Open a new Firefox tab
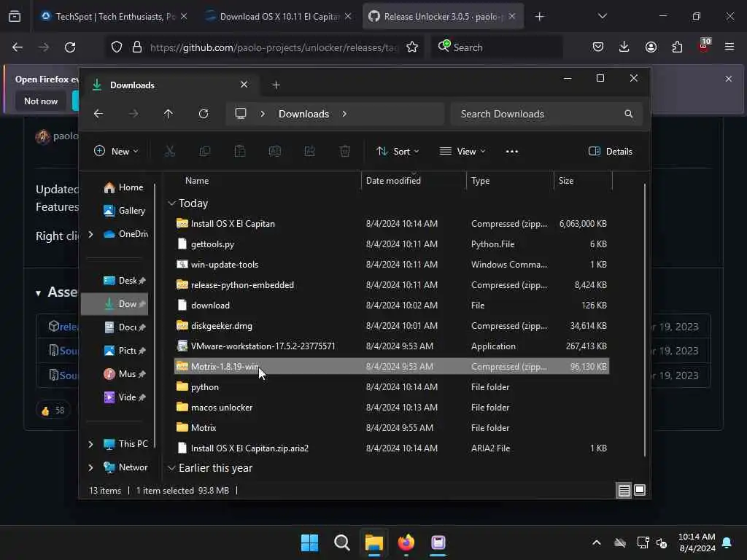The width and height of the screenshot is (747, 560). click(x=539, y=17)
